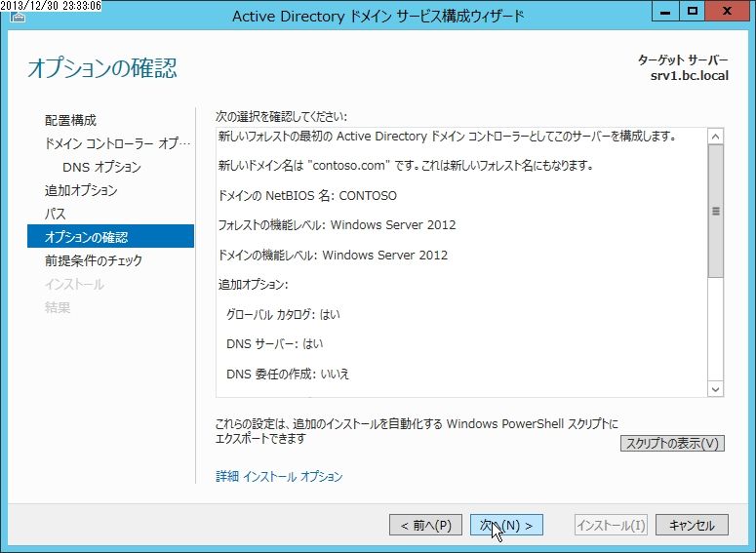756x553 pixels.
Task: Click first summary line about 新しいフォレスト
Action: tap(447, 136)
